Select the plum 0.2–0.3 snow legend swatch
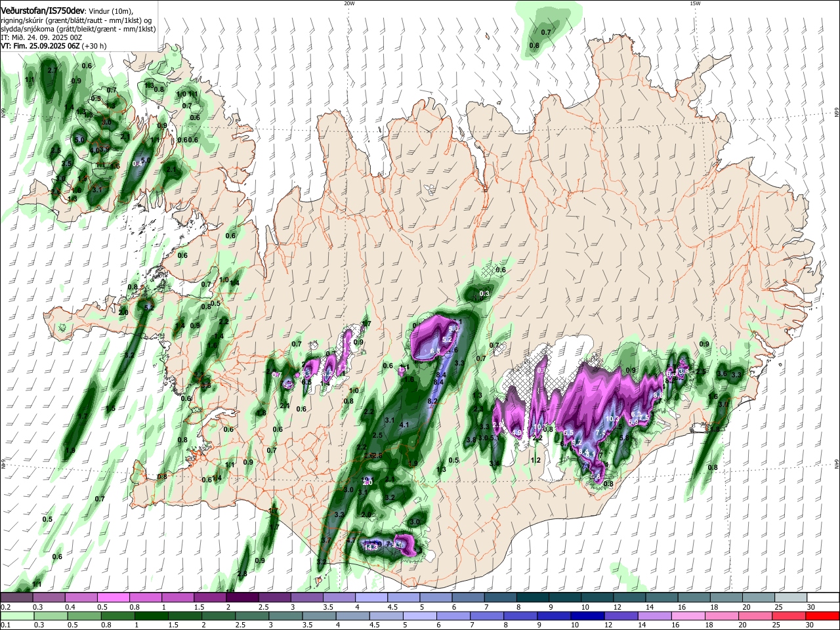This screenshot has height=630, width=840. pos(16,597)
